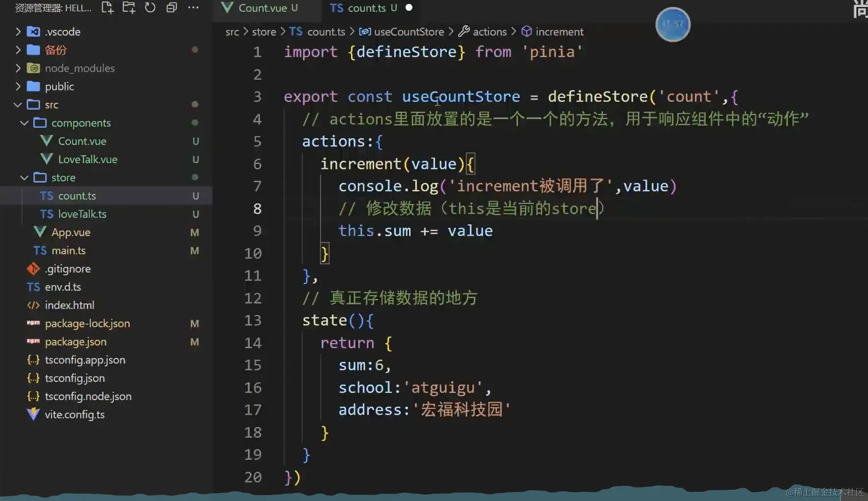This screenshot has height=501, width=868.
Task: Click the src breadcrumb segment
Action: click(x=232, y=32)
